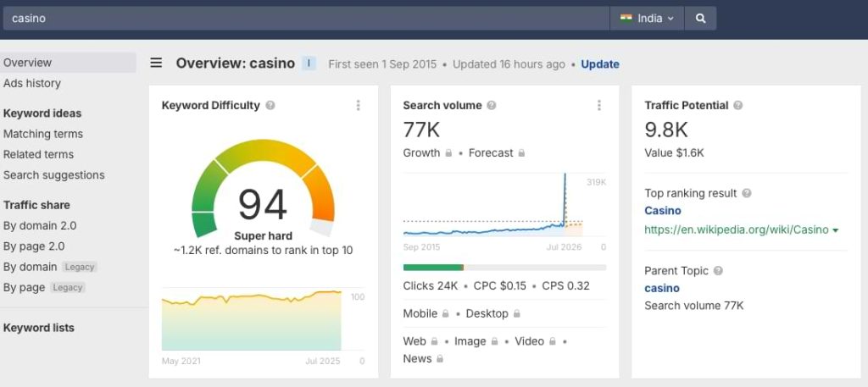Click the CPS 0.32 text
Screen dimensions: 868x387
565,286
